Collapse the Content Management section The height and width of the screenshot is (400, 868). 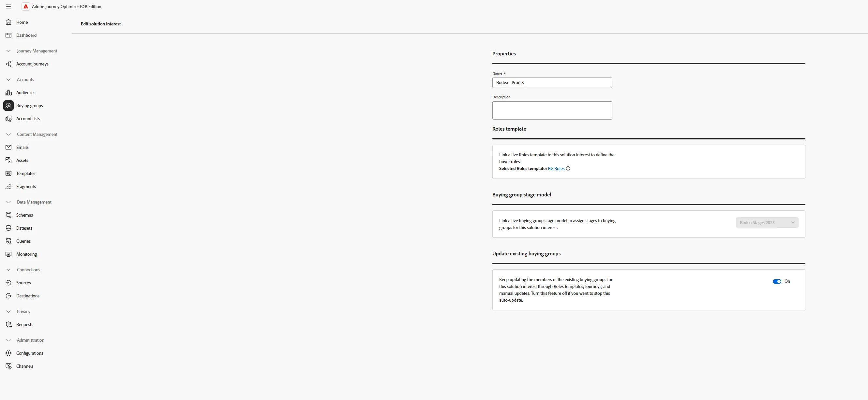coord(8,134)
